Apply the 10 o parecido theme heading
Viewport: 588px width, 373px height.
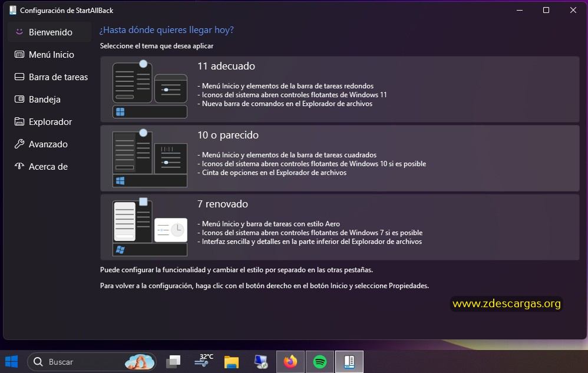coord(228,135)
